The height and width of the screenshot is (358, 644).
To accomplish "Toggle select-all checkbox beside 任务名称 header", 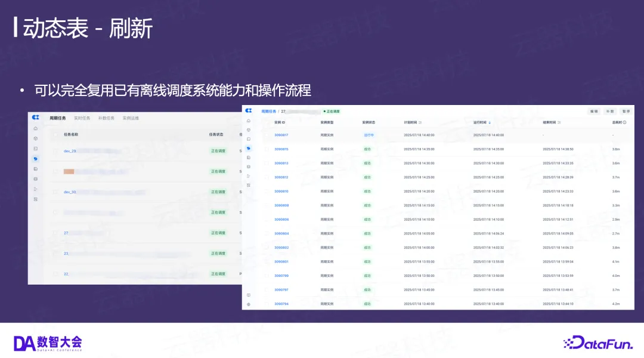I will pyautogui.click(x=55, y=134).
